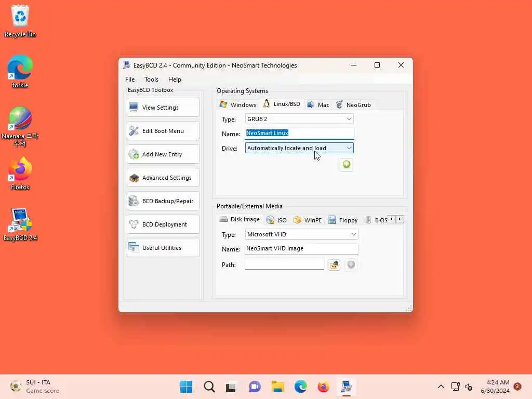Click the NeoSmart VHD Image name field
The height and width of the screenshot is (399, 532).
coord(302,249)
